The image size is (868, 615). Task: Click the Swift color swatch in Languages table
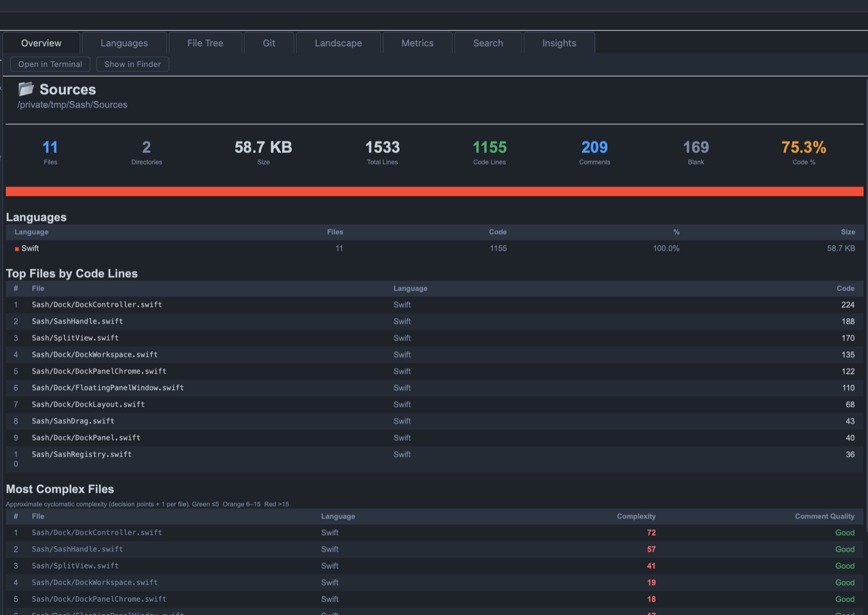(x=17, y=249)
